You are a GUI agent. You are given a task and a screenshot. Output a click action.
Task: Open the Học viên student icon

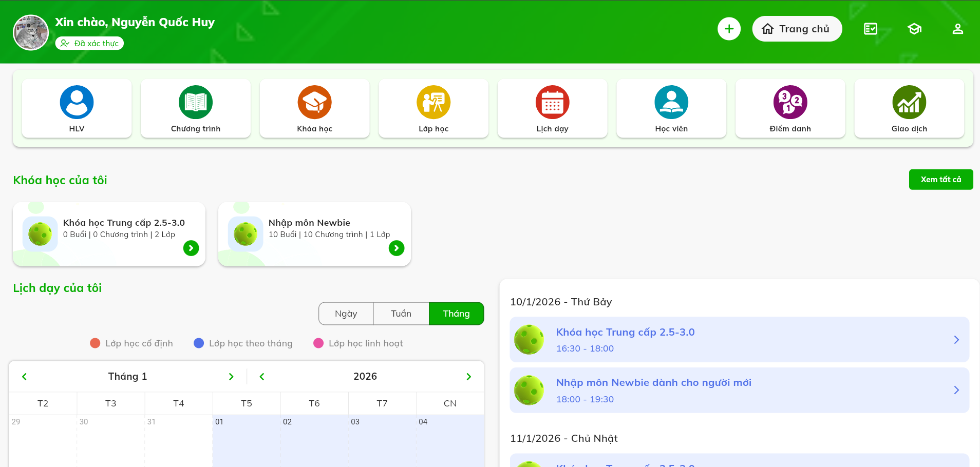point(671,103)
